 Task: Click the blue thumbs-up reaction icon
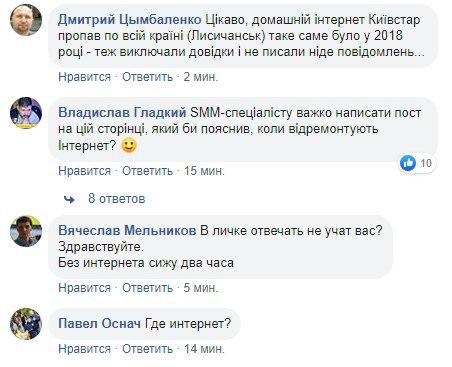pyautogui.click(x=408, y=163)
